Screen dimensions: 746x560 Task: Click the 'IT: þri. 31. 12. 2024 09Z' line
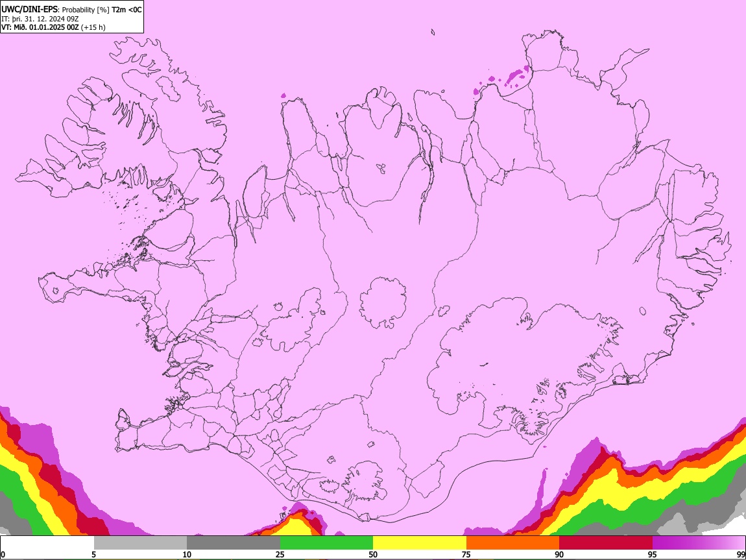[40, 19]
